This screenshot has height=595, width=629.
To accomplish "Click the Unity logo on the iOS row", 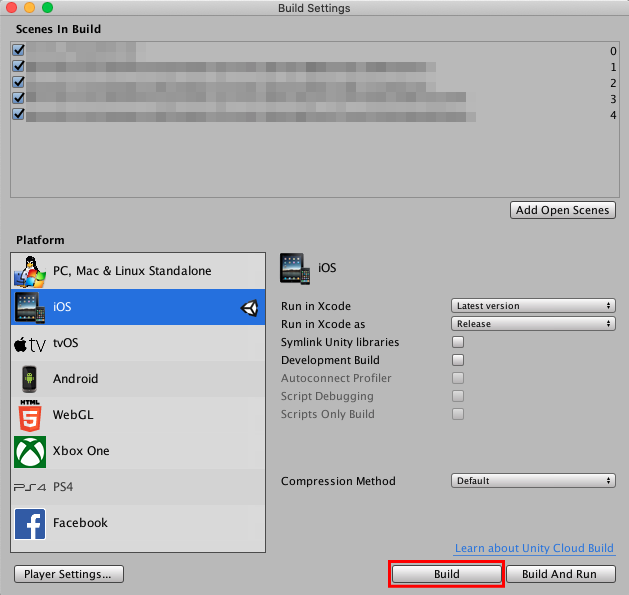I will pos(249,308).
